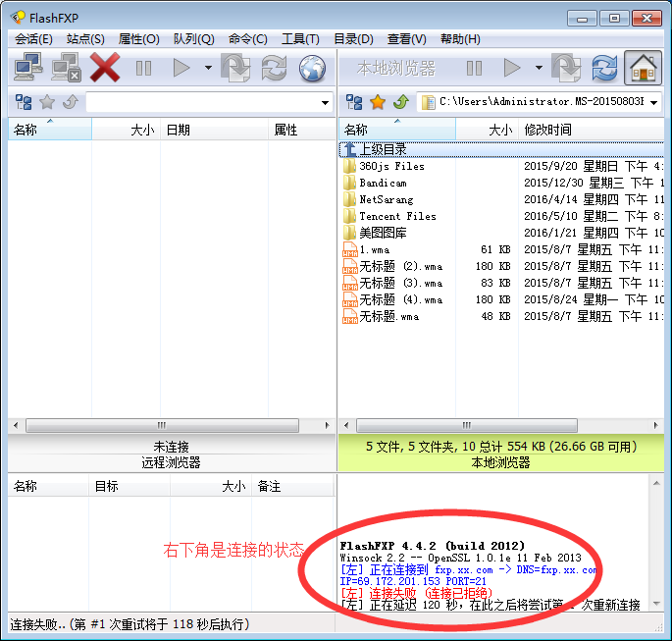The image size is (672, 641).
Task: Click the local pane scroll right arrow
Action: 655,425
